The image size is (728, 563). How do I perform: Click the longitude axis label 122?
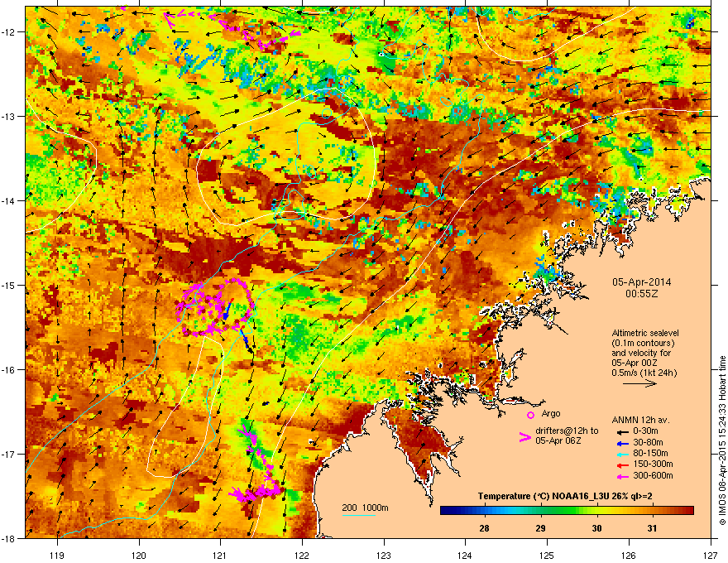pyautogui.click(x=302, y=555)
